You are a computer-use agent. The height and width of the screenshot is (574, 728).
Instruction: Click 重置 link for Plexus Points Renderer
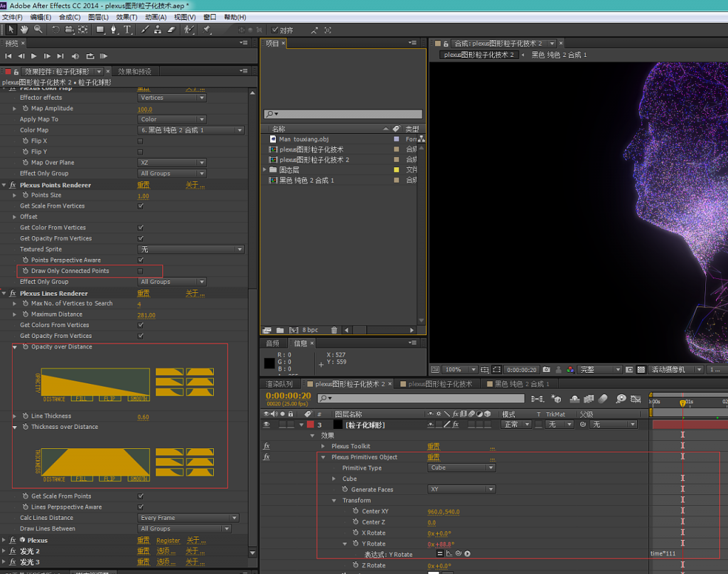tap(143, 185)
